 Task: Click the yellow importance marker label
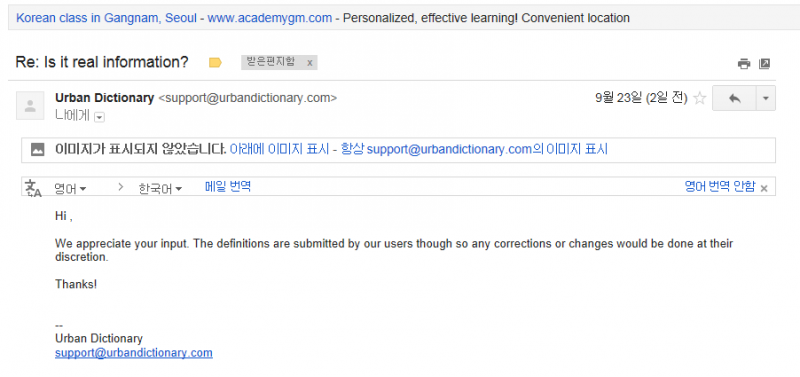215,63
